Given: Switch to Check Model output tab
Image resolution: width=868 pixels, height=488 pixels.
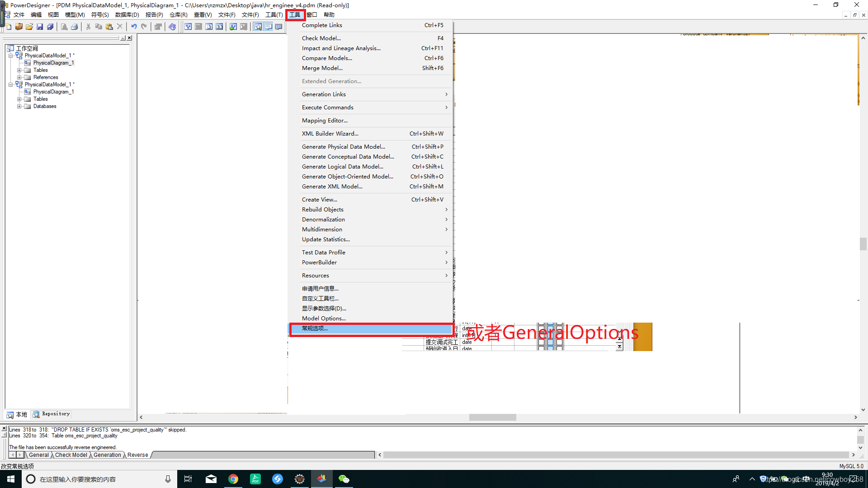Looking at the screenshot, I should pos(71,455).
